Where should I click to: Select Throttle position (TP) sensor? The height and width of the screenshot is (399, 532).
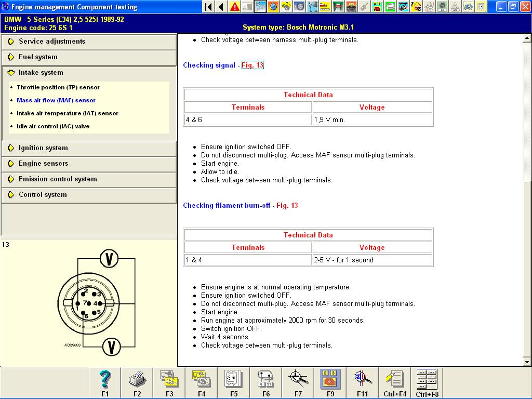pyautogui.click(x=58, y=87)
